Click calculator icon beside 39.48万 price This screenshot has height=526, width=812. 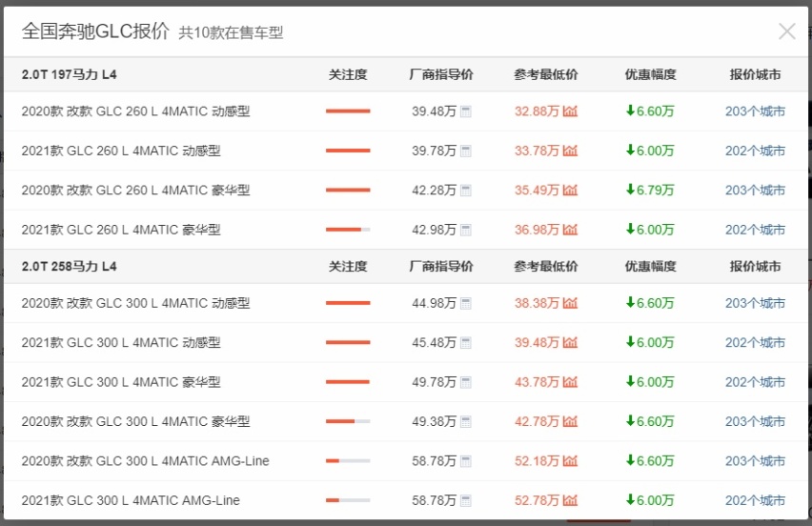pos(466,111)
